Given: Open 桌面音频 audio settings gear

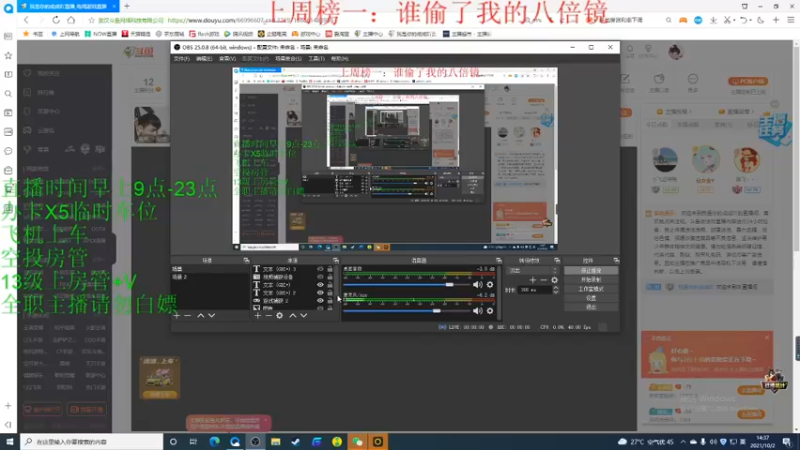Looking at the screenshot, I should pos(490,285).
